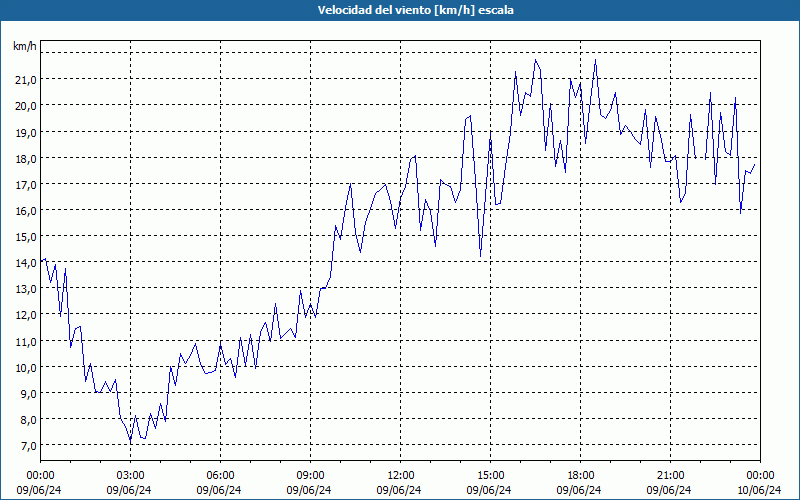Click the 03:00 time axis label
Viewport: 800px width, 500px height.
pos(130,476)
